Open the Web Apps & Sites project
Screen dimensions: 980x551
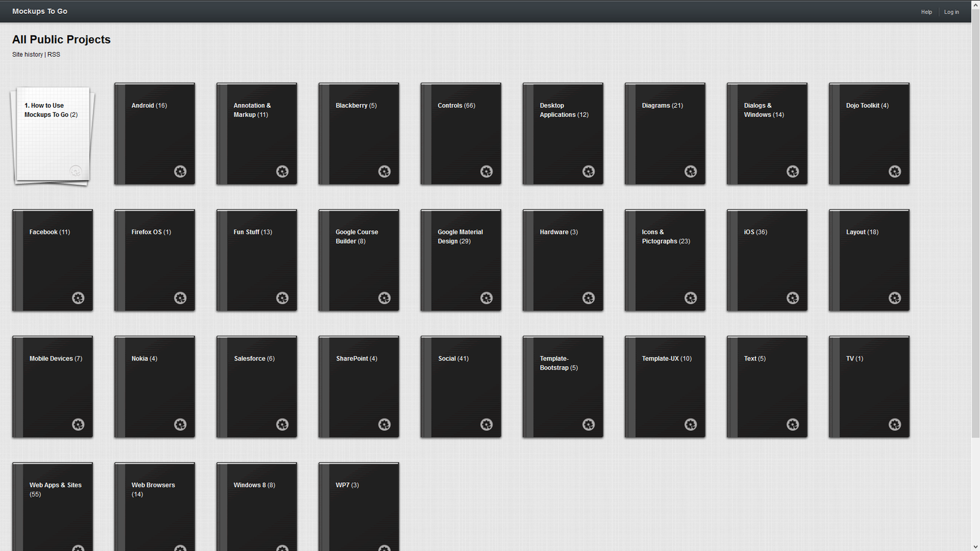point(53,507)
